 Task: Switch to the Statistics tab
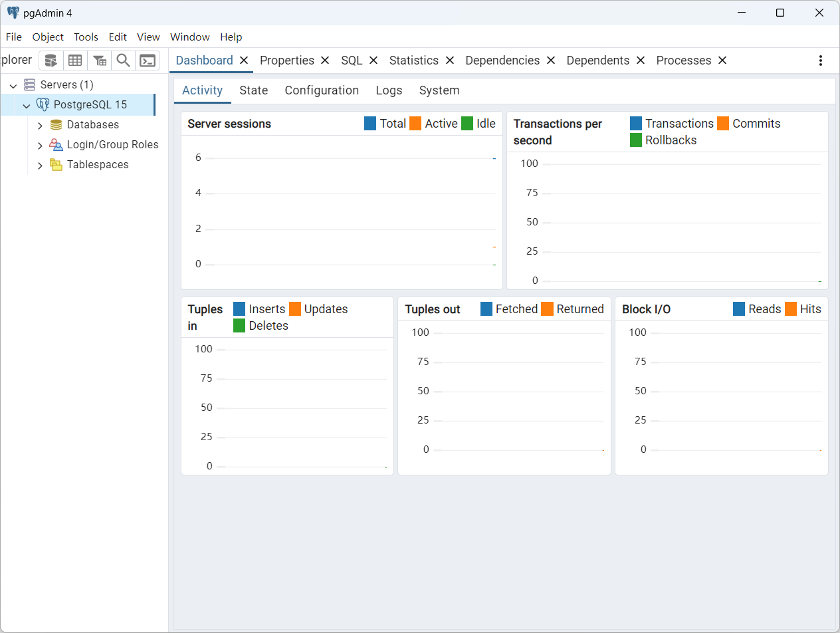pyautogui.click(x=413, y=61)
